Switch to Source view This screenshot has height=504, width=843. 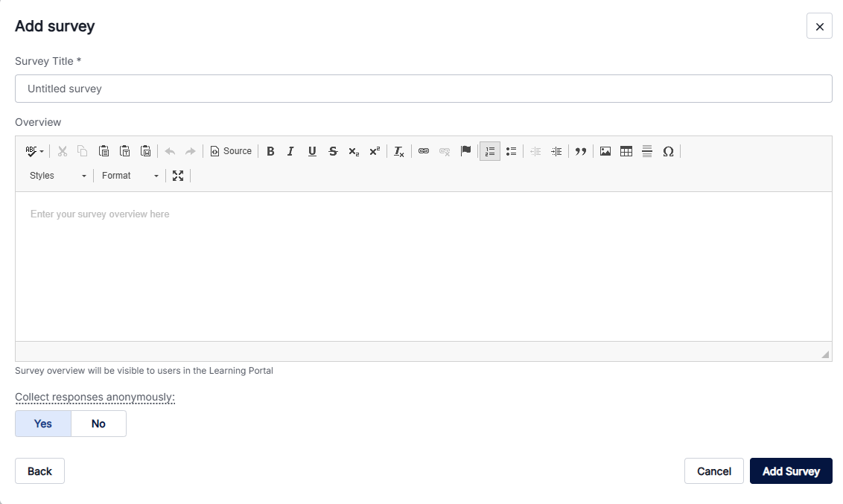click(x=231, y=152)
